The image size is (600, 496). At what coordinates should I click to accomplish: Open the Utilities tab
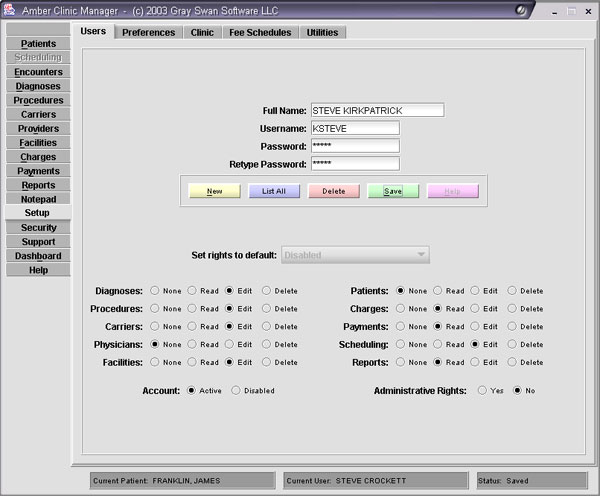point(322,32)
